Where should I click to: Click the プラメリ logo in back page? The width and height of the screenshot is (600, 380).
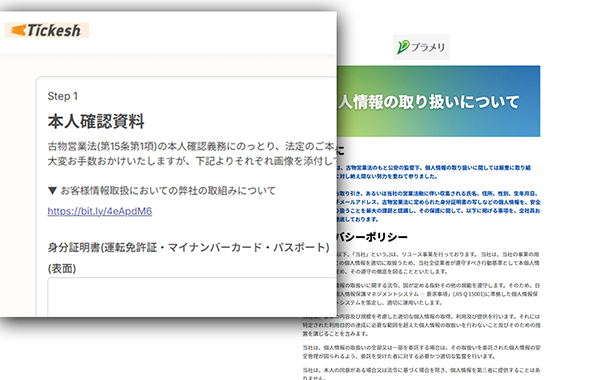[x=421, y=47]
